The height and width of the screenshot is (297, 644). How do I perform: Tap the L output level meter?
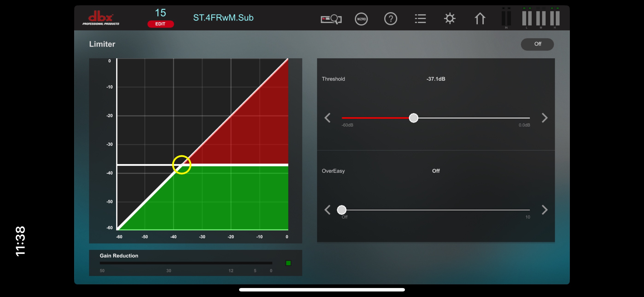click(x=527, y=18)
